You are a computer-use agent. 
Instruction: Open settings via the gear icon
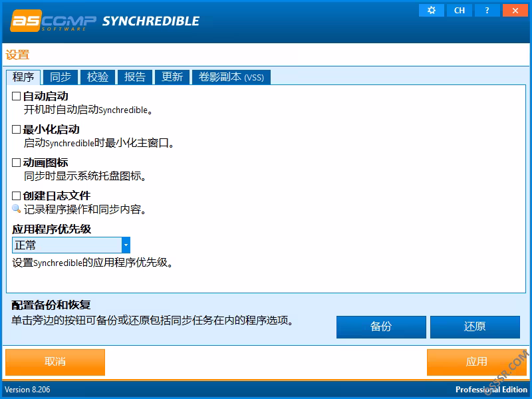(x=431, y=11)
